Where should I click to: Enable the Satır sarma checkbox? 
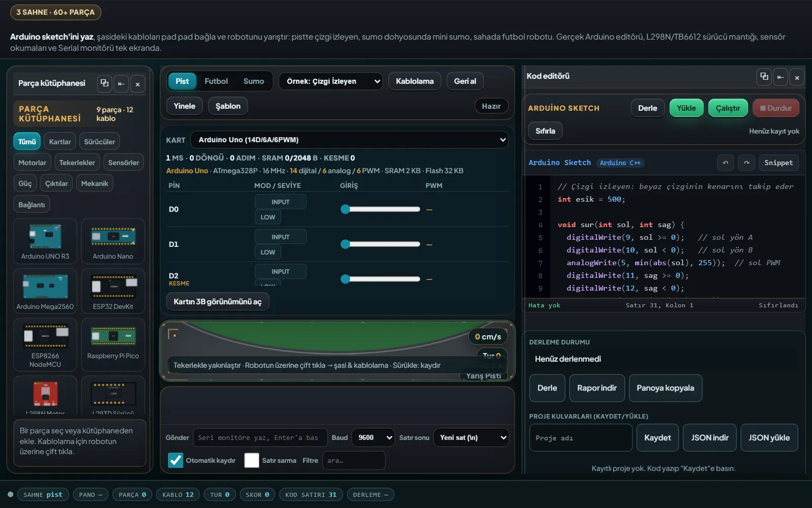(252, 460)
